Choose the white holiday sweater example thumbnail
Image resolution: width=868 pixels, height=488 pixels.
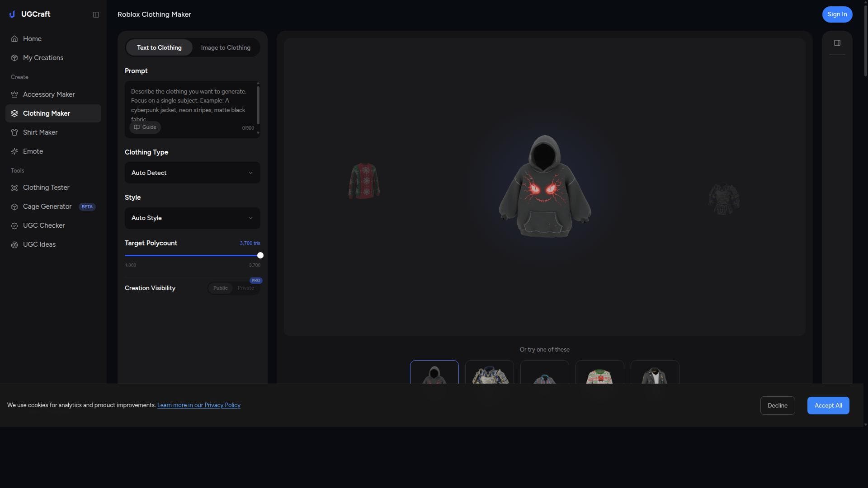pyautogui.click(x=600, y=372)
